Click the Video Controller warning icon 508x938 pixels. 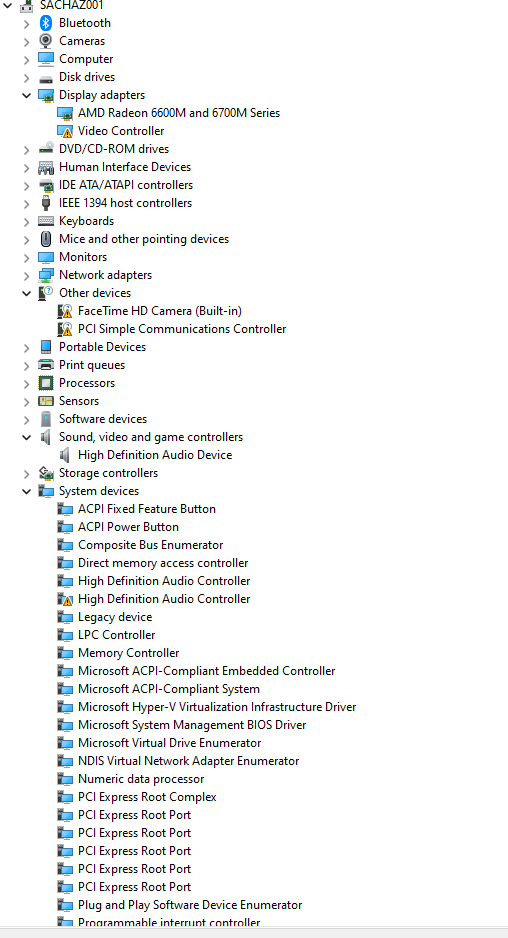[x=65, y=131]
